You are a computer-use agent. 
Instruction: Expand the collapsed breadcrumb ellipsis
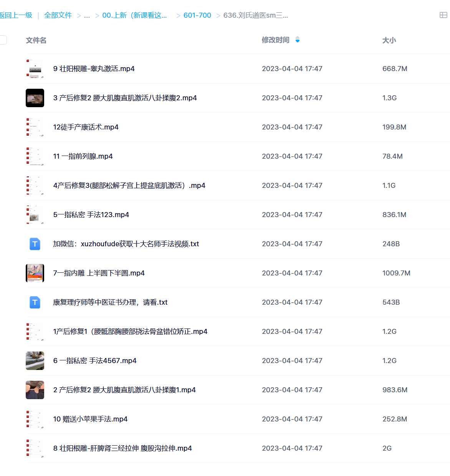87,15
